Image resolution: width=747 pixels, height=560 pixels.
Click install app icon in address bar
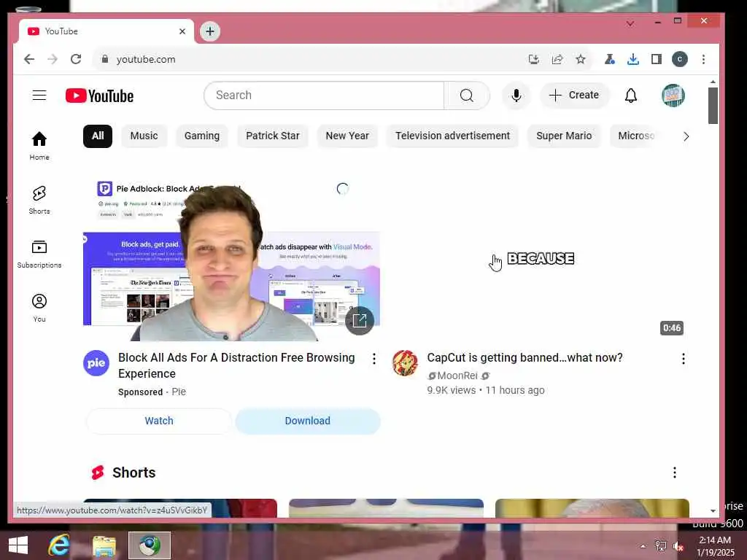point(533,59)
